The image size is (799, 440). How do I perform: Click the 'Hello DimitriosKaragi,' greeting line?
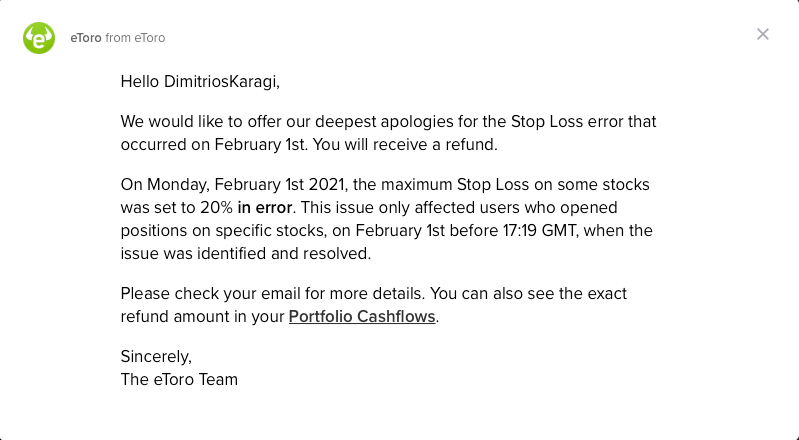click(x=200, y=82)
